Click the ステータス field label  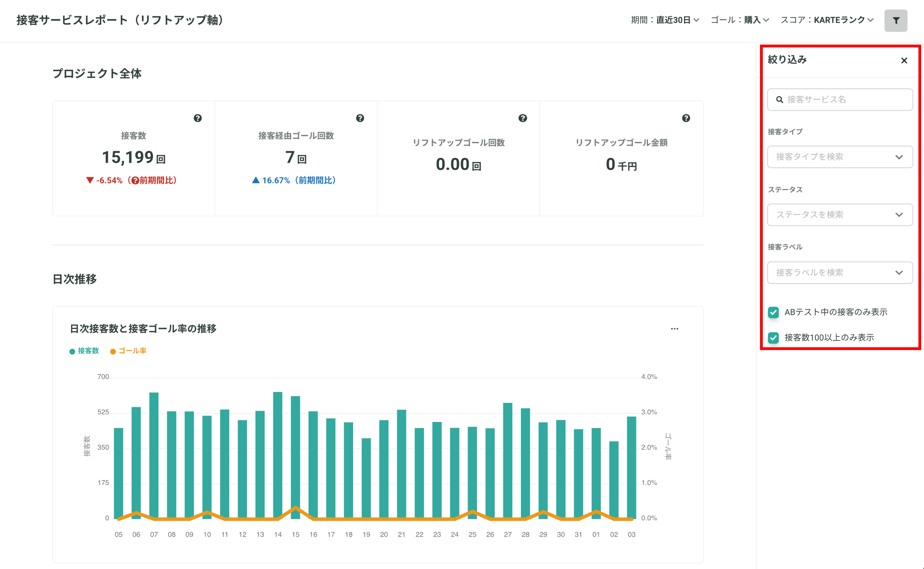[x=785, y=190]
